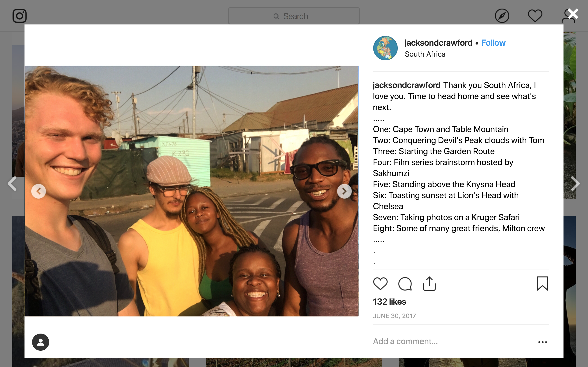Share the post with the share icon

tap(429, 283)
